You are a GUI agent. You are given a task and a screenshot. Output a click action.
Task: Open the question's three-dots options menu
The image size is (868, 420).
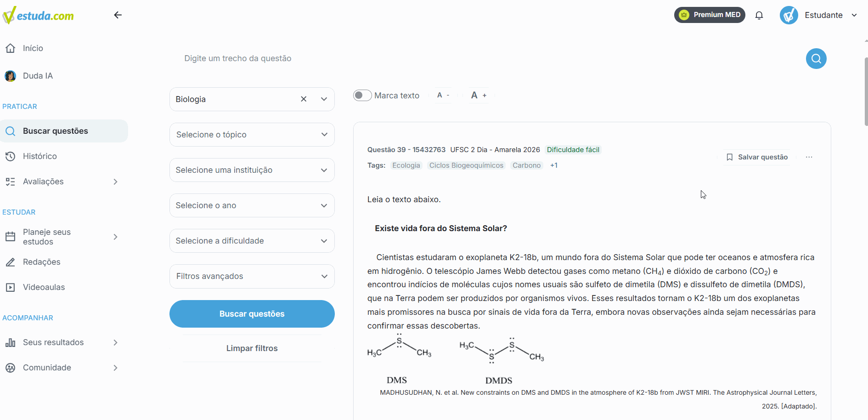809,157
